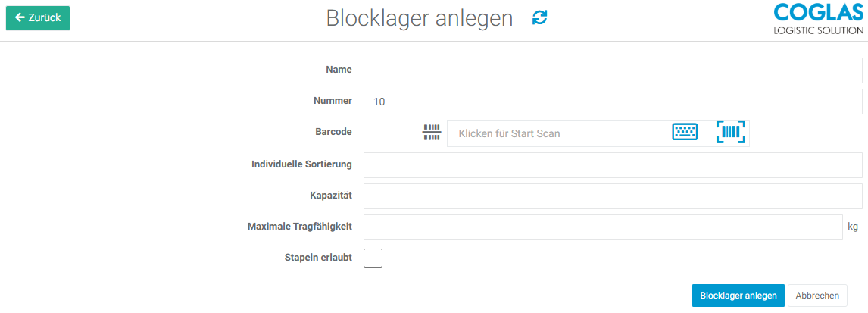The height and width of the screenshot is (313, 868).
Task: Click into the Kapazität input field
Action: point(612,196)
